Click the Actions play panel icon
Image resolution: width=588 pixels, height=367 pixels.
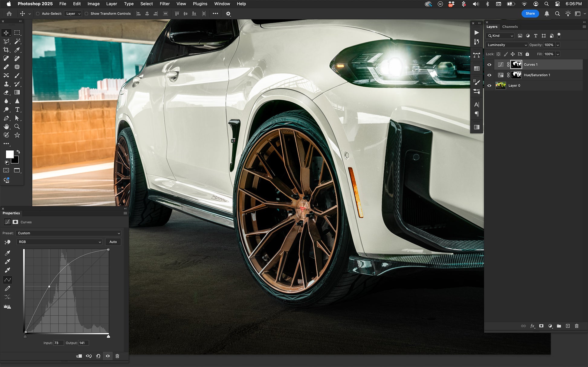[477, 33]
